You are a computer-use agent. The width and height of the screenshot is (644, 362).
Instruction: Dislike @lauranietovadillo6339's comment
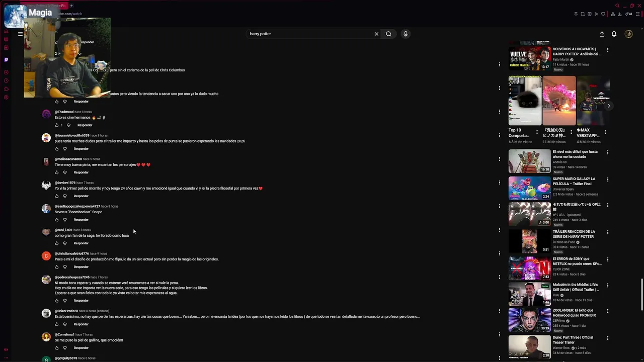pos(65,149)
